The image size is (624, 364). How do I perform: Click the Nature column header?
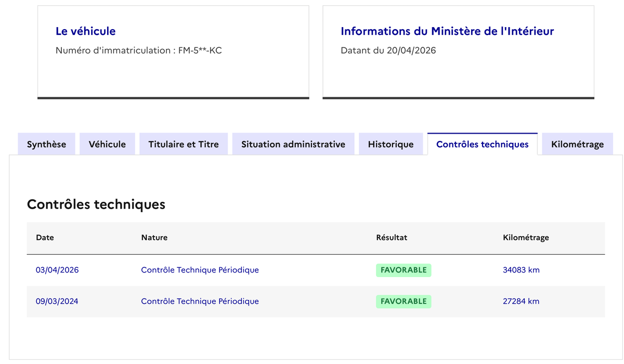(x=154, y=238)
